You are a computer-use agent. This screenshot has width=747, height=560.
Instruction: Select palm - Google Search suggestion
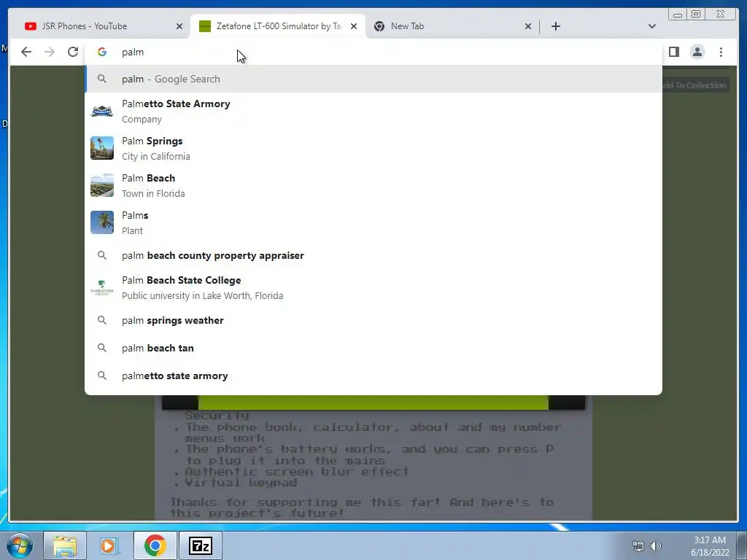coord(373,79)
